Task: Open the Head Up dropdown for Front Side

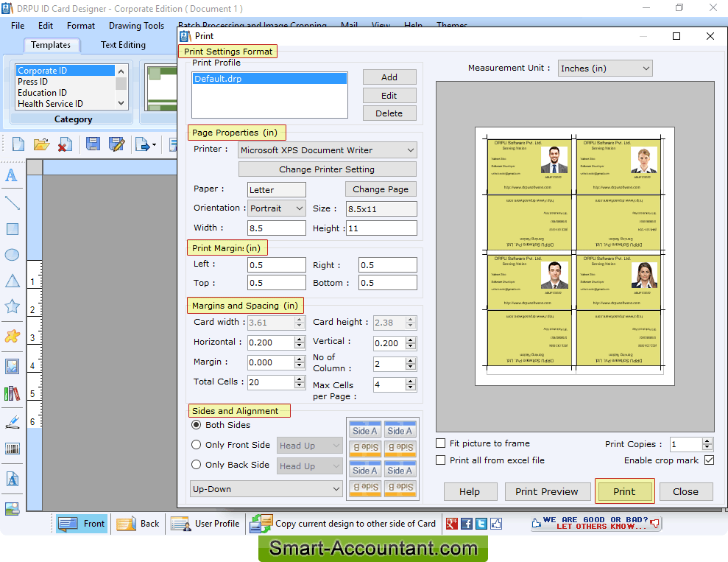Action: click(310, 446)
